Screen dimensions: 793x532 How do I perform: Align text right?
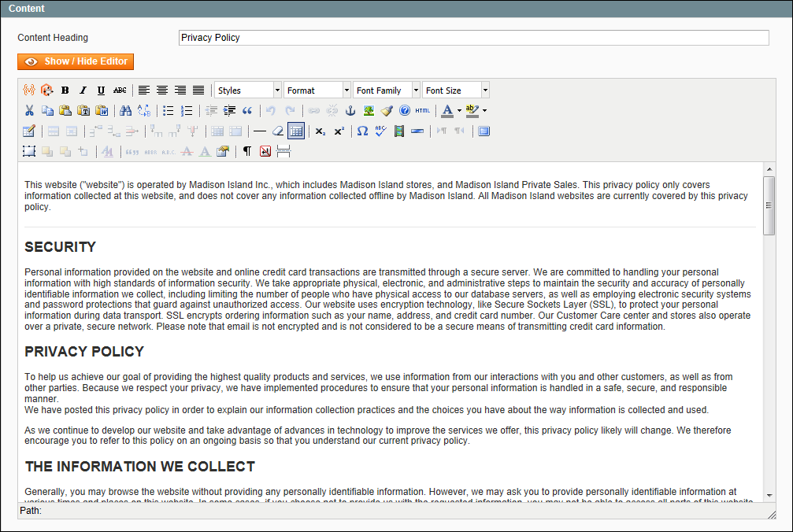pyautogui.click(x=180, y=90)
